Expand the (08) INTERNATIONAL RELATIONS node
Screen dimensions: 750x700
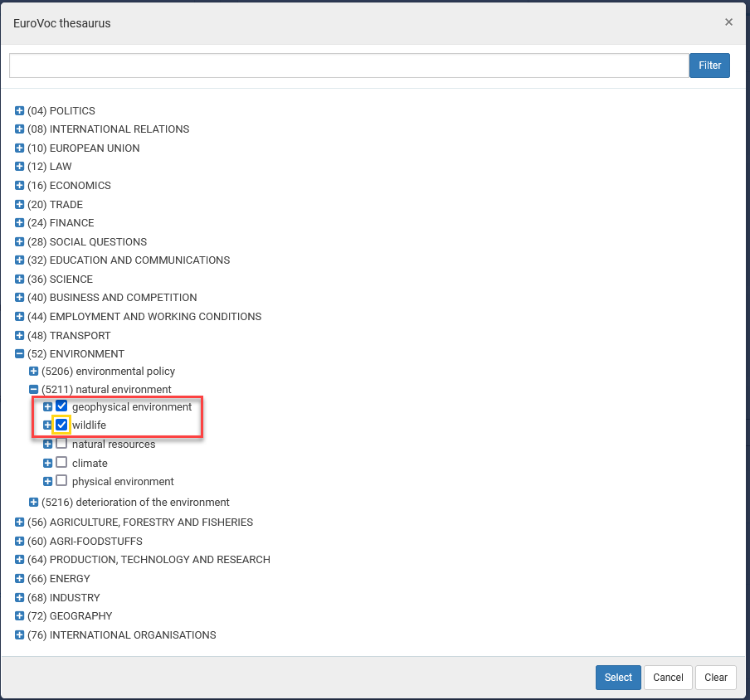tap(19, 129)
